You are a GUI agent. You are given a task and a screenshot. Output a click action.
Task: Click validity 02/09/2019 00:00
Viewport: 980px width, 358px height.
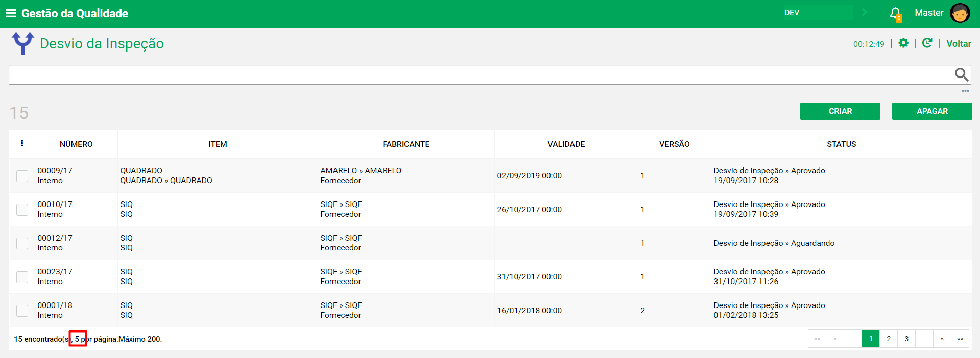[529, 176]
